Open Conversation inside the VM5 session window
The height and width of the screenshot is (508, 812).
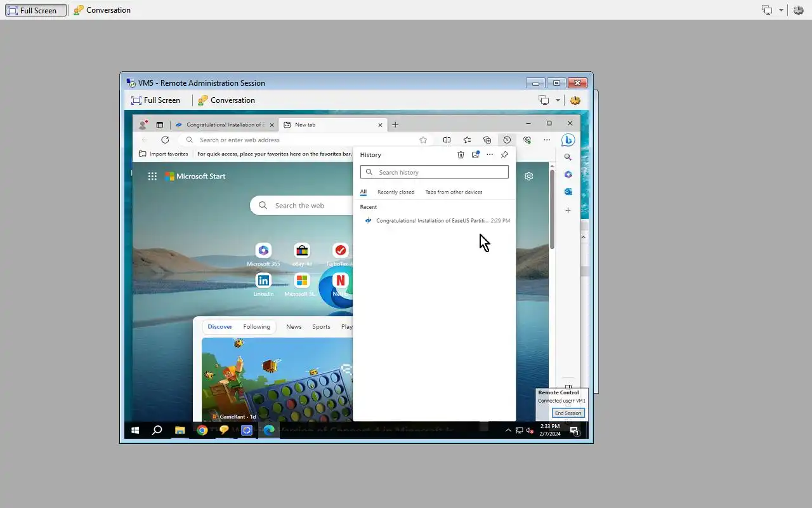tap(226, 100)
